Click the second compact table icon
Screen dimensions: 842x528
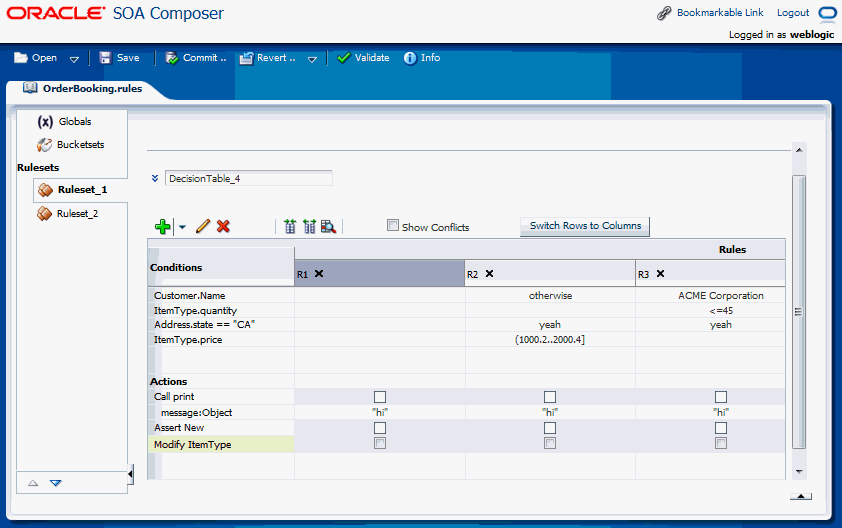click(309, 226)
